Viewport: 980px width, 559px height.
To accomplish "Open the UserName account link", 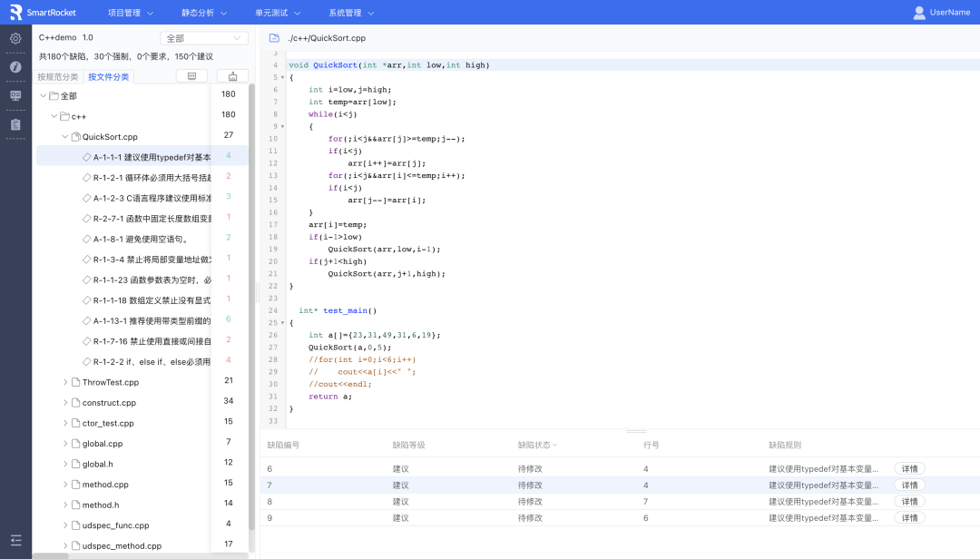I will point(942,13).
